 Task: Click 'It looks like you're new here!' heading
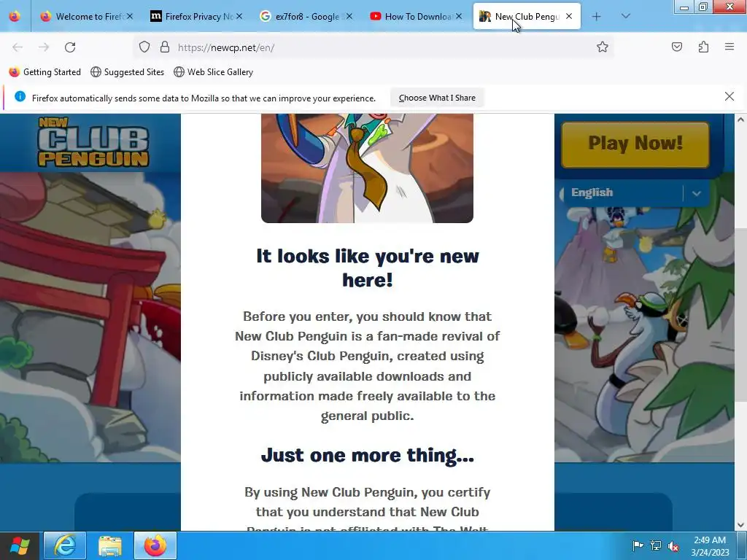[x=368, y=268]
